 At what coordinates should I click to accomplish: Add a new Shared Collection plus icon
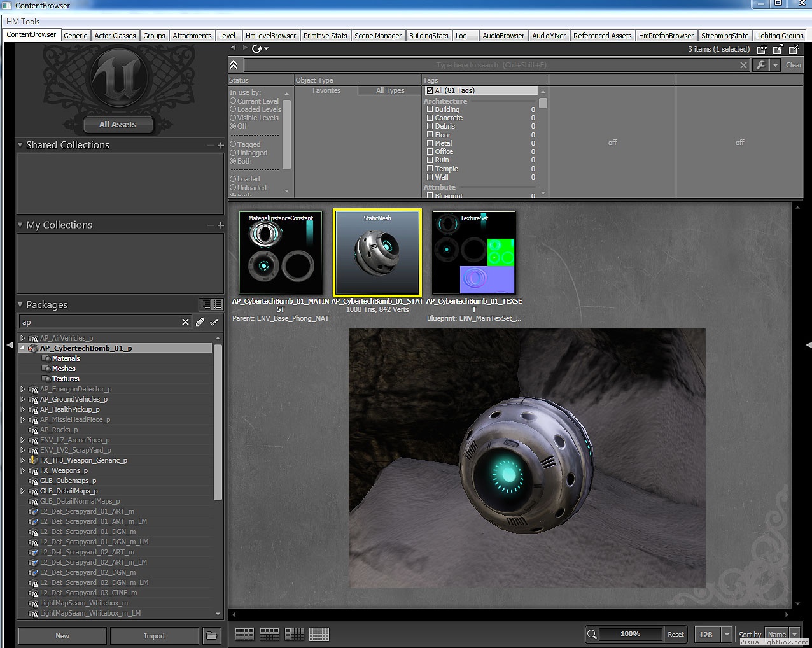221,145
